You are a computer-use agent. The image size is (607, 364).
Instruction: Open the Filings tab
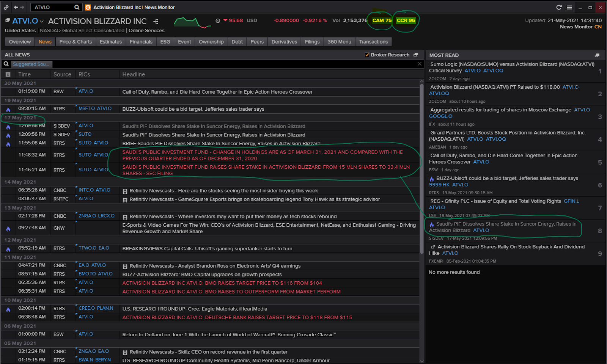coord(312,42)
